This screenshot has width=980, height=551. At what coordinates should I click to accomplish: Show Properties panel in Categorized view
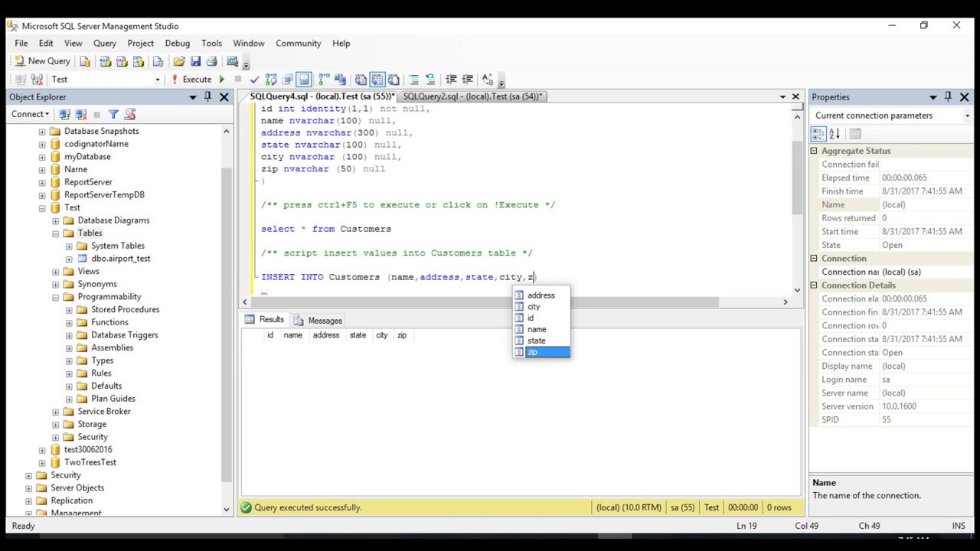tap(818, 134)
